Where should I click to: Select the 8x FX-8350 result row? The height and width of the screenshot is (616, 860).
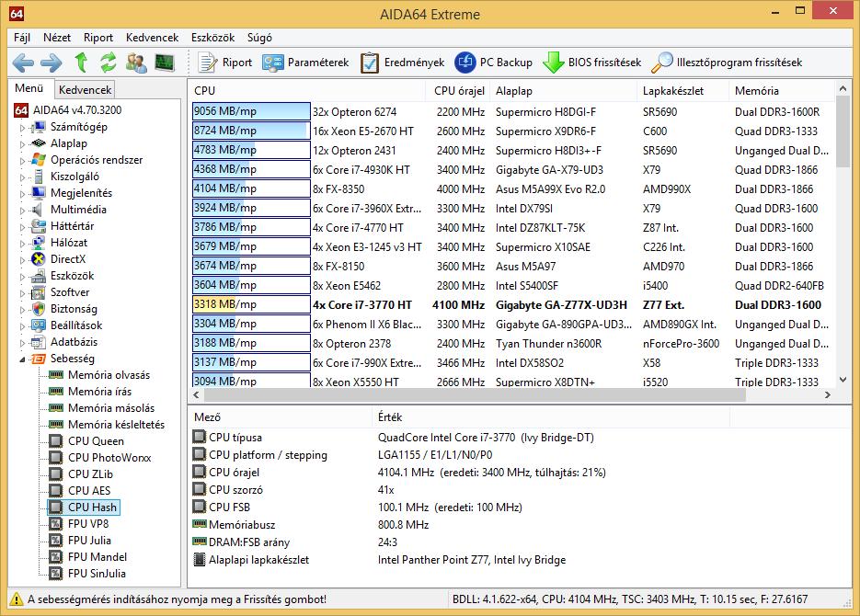click(x=511, y=189)
